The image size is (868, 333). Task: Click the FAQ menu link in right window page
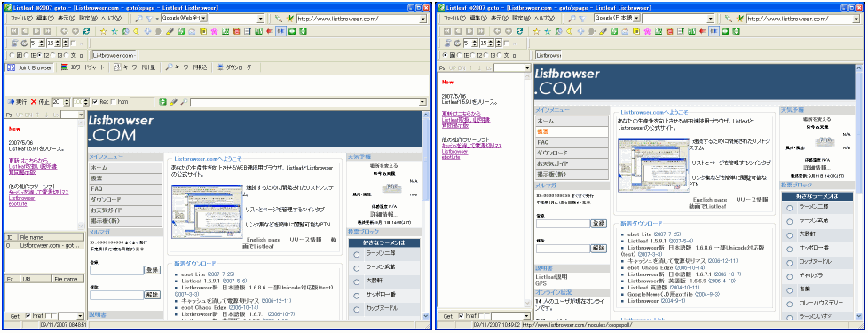(572, 142)
